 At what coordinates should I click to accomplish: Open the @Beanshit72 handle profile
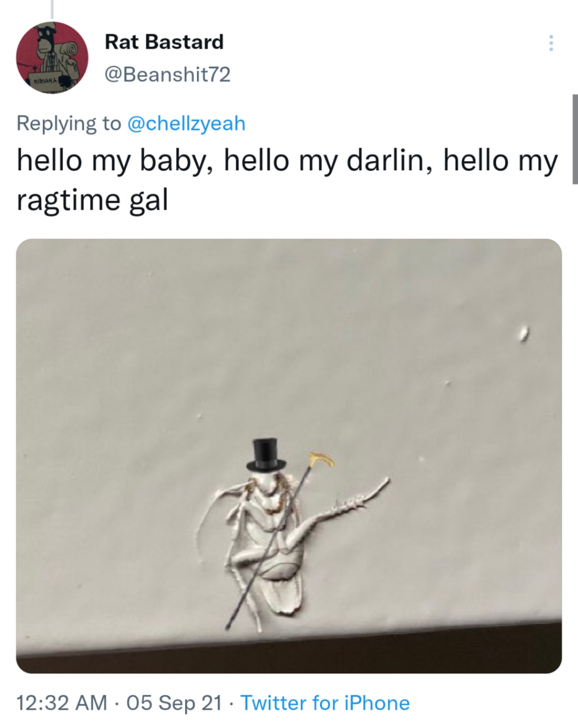(168, 75)
